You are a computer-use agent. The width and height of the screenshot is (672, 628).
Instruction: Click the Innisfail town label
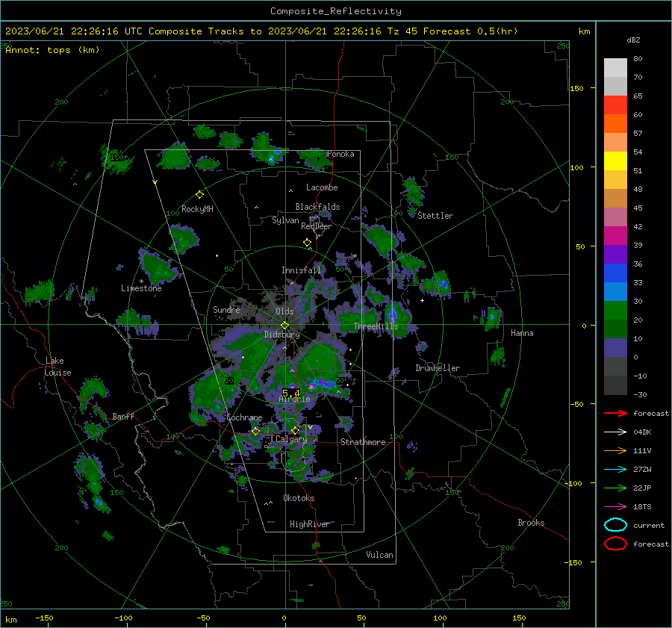301,270
